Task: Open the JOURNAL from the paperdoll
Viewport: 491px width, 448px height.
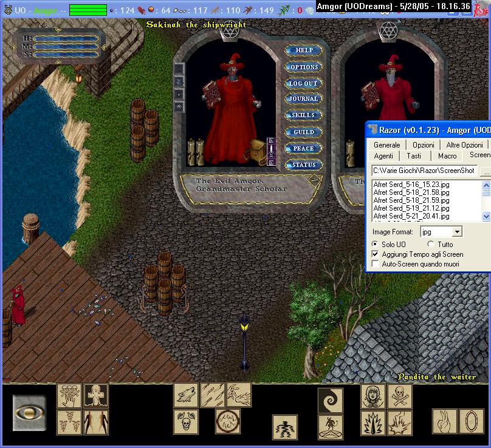Action: tap(303, 98)
